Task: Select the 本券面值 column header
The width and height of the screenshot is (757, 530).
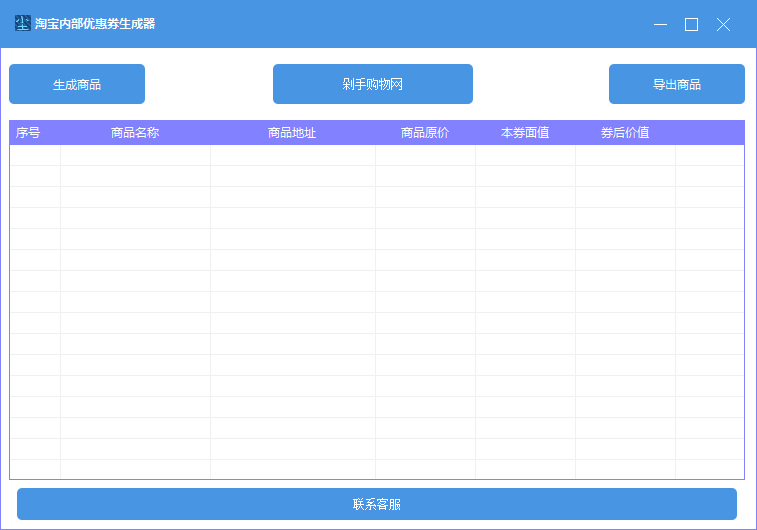Action: click(525, 132)
